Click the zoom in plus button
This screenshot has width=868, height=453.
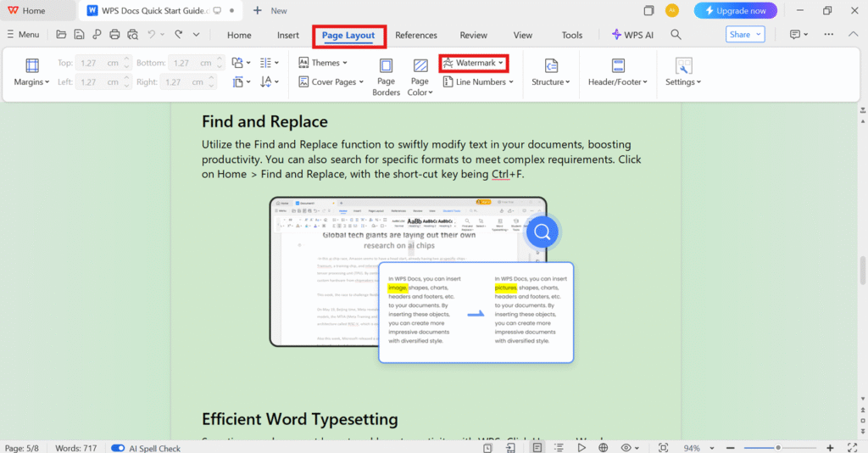pyautogui.click(x=830, y=447)
